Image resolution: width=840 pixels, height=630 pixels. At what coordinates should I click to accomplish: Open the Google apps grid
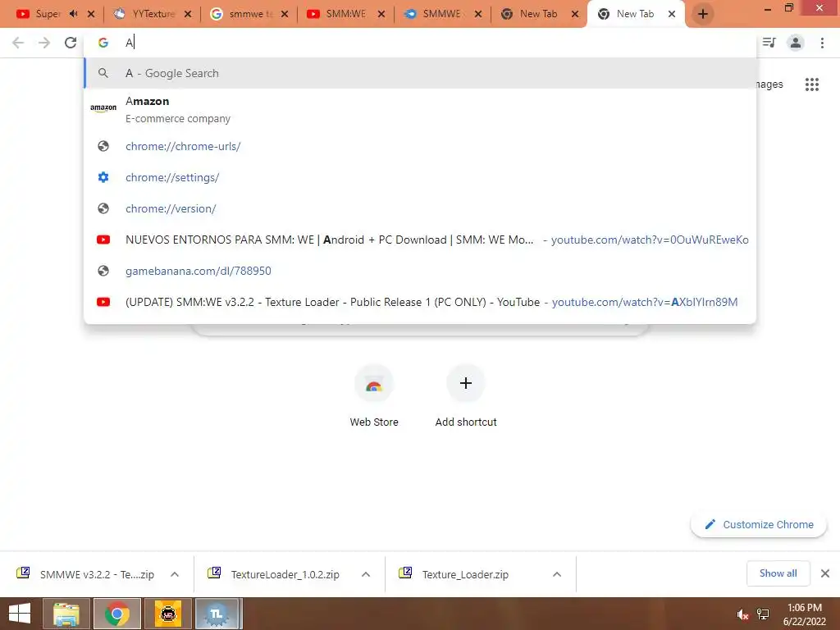pos(811,84)
